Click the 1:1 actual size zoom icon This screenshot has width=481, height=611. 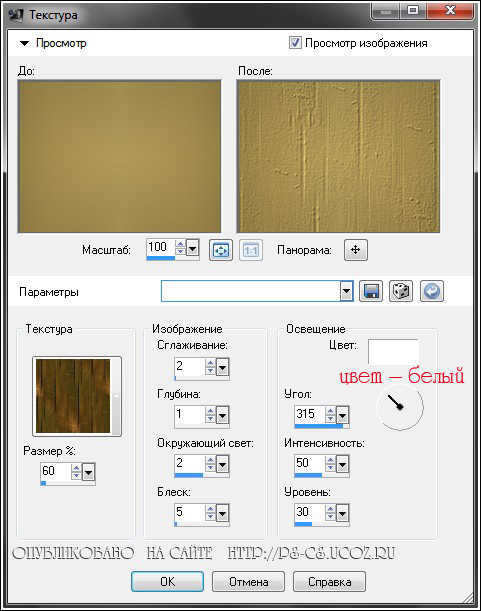(x=251, y=250)
